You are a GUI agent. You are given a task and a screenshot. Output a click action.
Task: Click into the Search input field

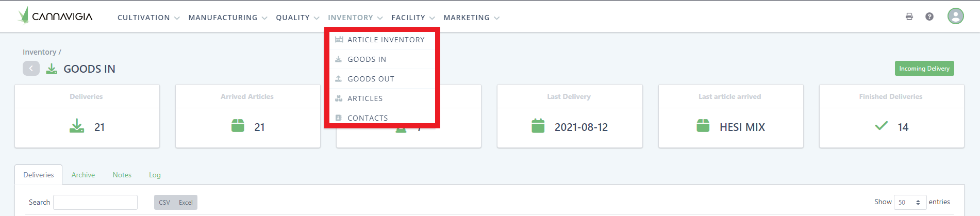coord(95,202)
